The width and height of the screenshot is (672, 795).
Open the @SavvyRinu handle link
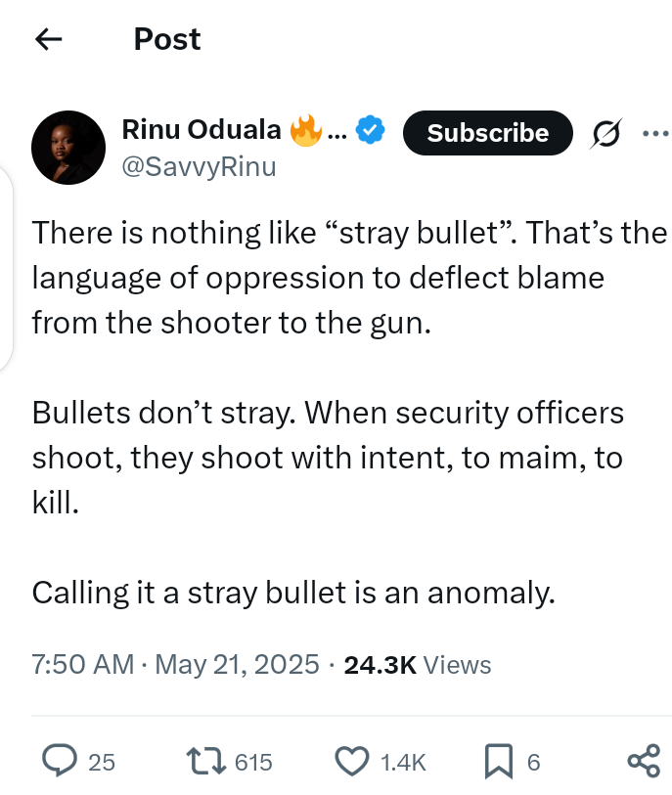[199, 167]
